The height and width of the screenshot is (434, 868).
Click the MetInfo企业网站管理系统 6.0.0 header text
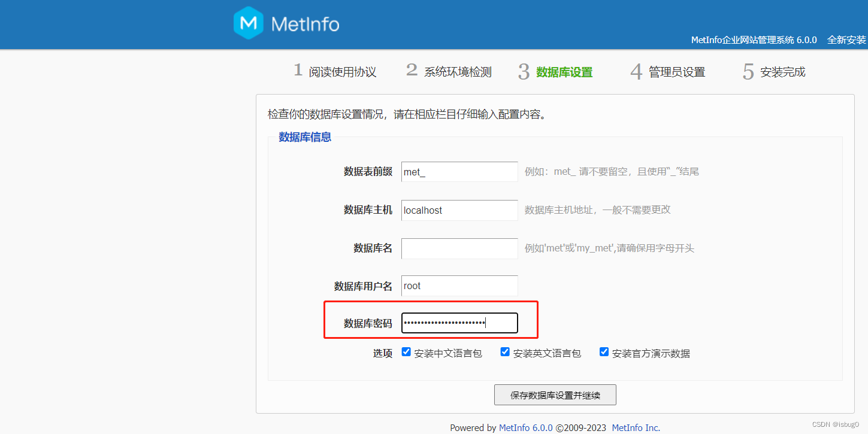[754, 40]
